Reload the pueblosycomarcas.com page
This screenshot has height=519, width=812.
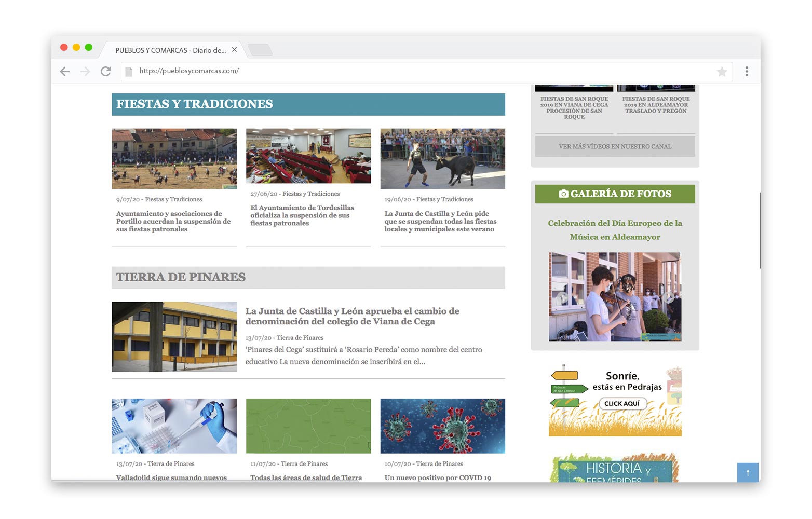(x=106, y=71)
